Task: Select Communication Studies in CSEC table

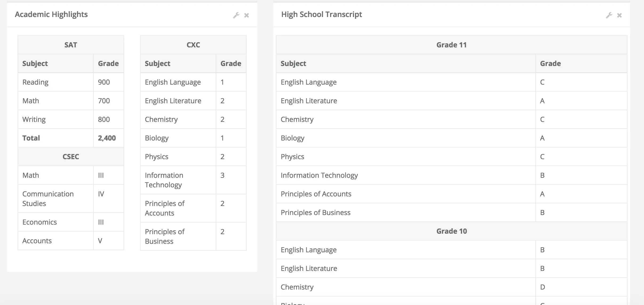Action: [48, 199]
